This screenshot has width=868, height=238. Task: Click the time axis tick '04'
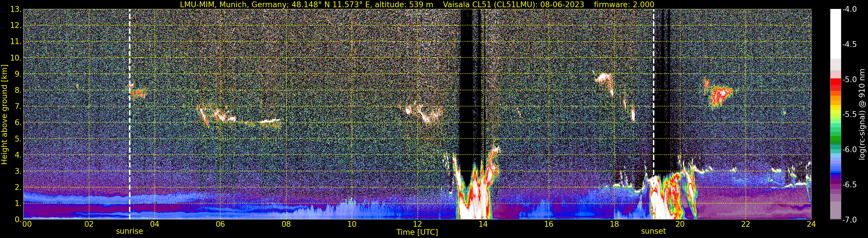155,224
